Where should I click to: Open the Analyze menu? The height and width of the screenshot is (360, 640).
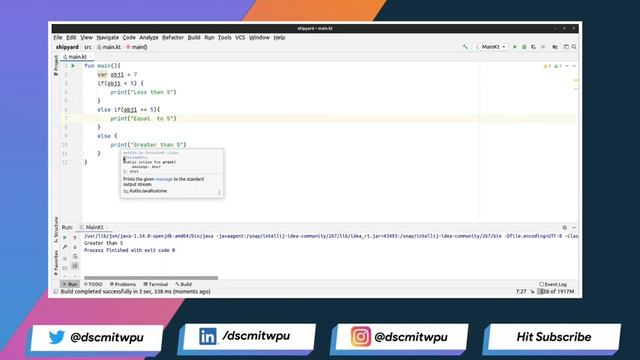coord(149,38)
